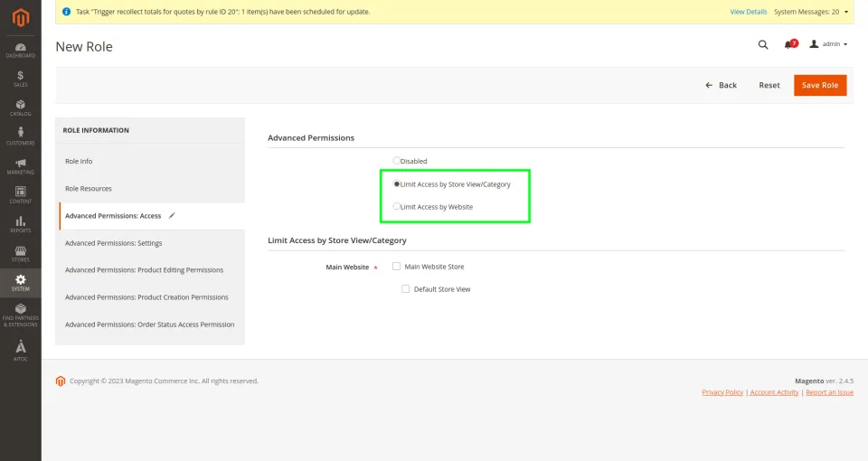The width and height of the screenshot is (868, 461).
Task: Check the Main Website Store checkbox
Action: pyautogui.click(x=396, y=266)
